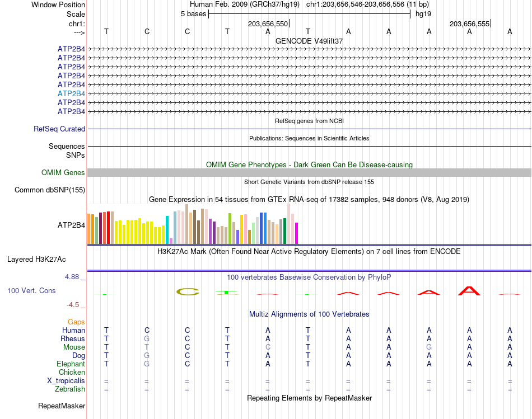The image size is (532, 419).
Task: Click the RepeatMasker track label
Action: [x=62, y=406]
